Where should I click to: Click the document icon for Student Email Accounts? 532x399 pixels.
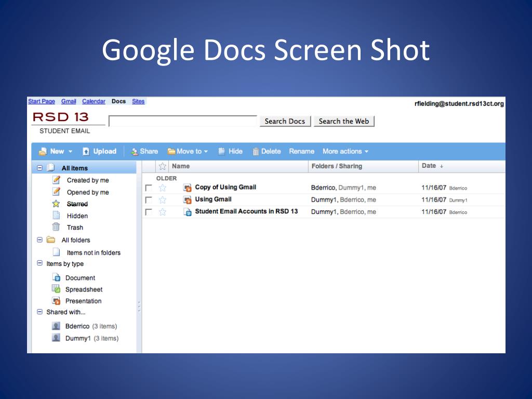(x=188, y=212)
